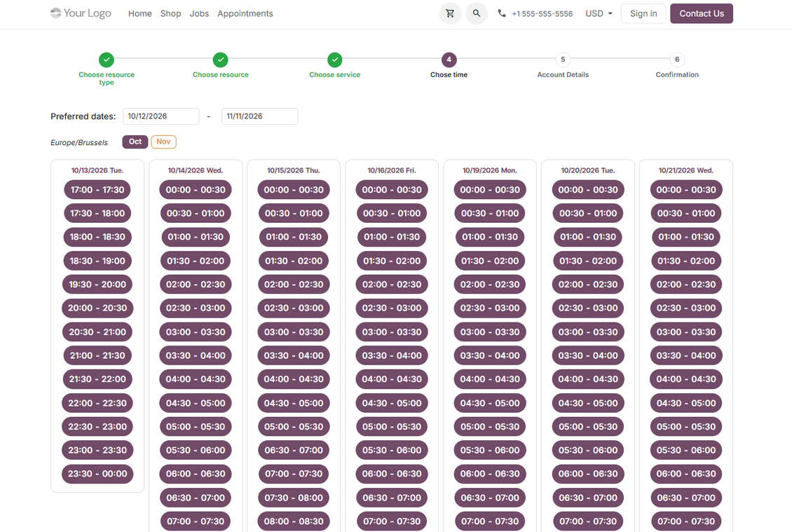Select 06:30 - 07:00 slot on 10/14 Wed

[196, 498]
